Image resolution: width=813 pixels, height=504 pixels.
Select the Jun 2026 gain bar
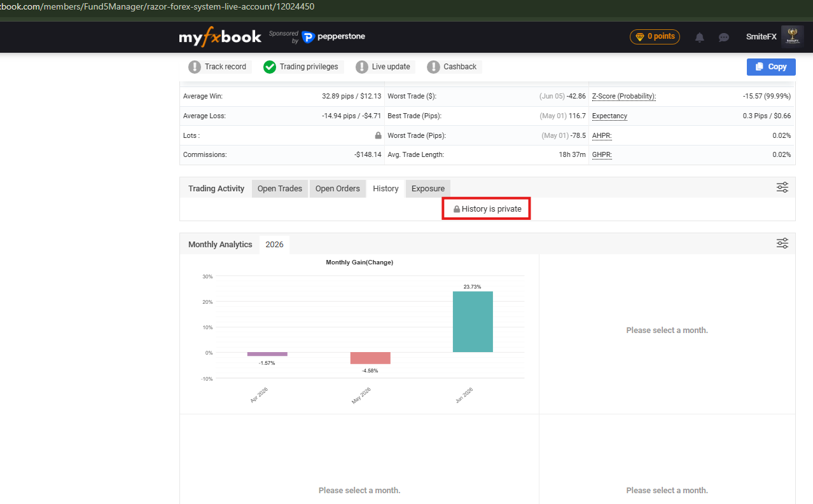pos(473,322)
